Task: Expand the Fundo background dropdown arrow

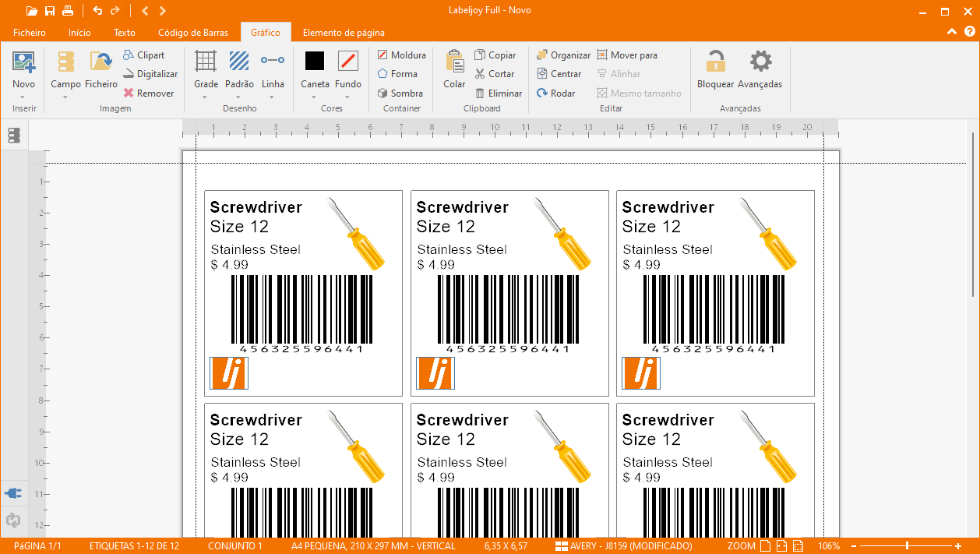Action: pyautogui.click(x=348, y=97)
